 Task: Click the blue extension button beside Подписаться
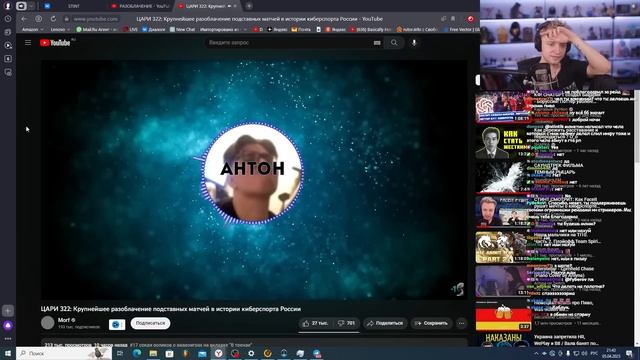tap(117, 324)
